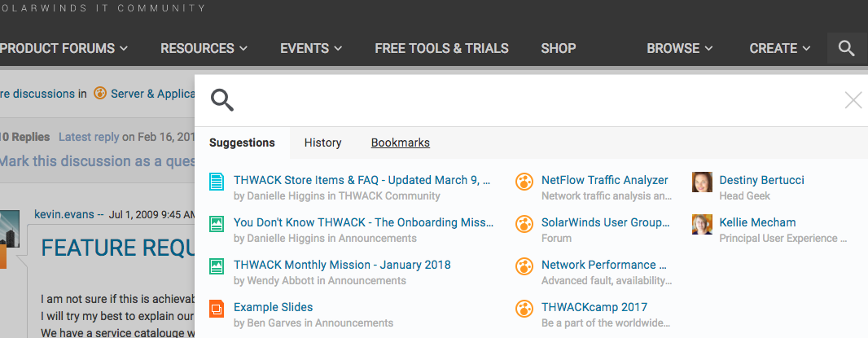Open You Don't Know THWACK Onboarding suggestion
The width and height of the screenshot is (868, 338).
(363, 222)
